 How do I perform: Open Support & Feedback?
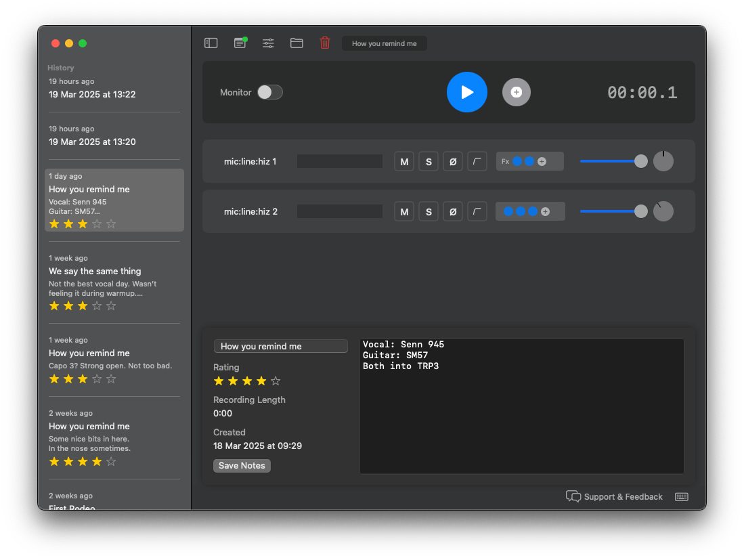click(614, 496)
